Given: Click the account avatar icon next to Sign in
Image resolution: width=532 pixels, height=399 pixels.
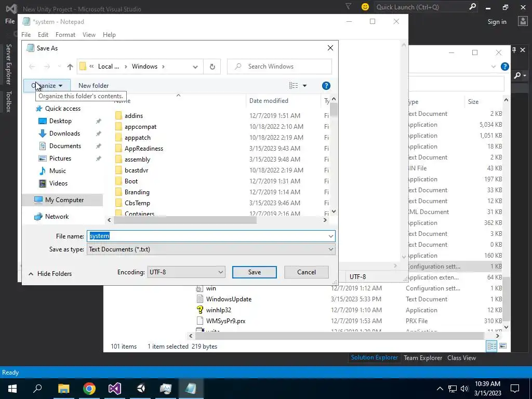Looking at the screenshot, I should tap(523, 21).
